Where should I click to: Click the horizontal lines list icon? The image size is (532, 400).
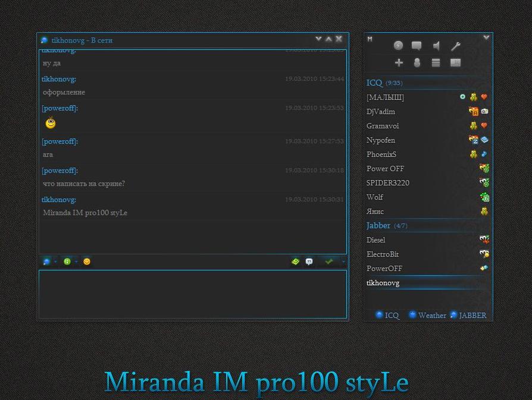[x=436, y=62]
